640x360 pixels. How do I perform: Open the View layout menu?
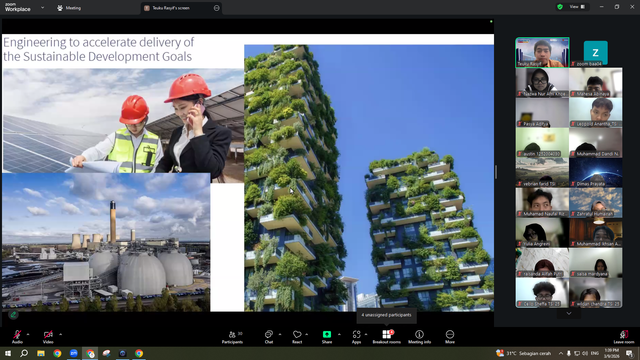(577, 7)
